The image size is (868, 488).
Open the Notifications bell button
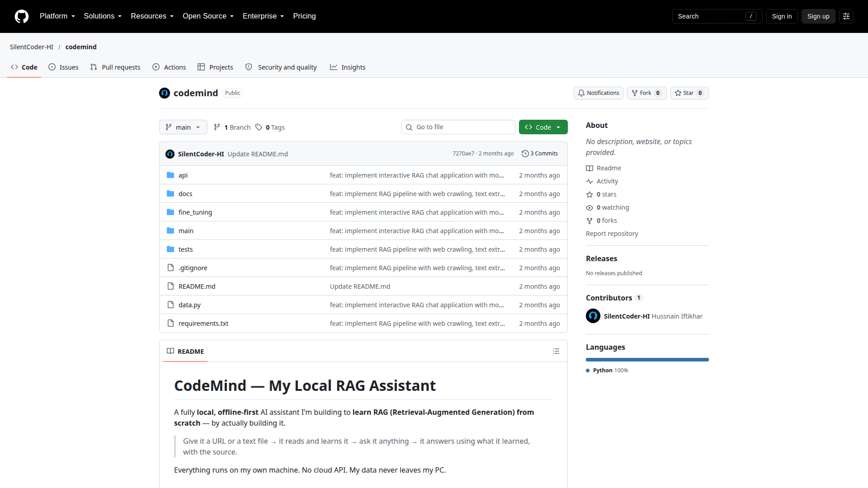(599, 93)
